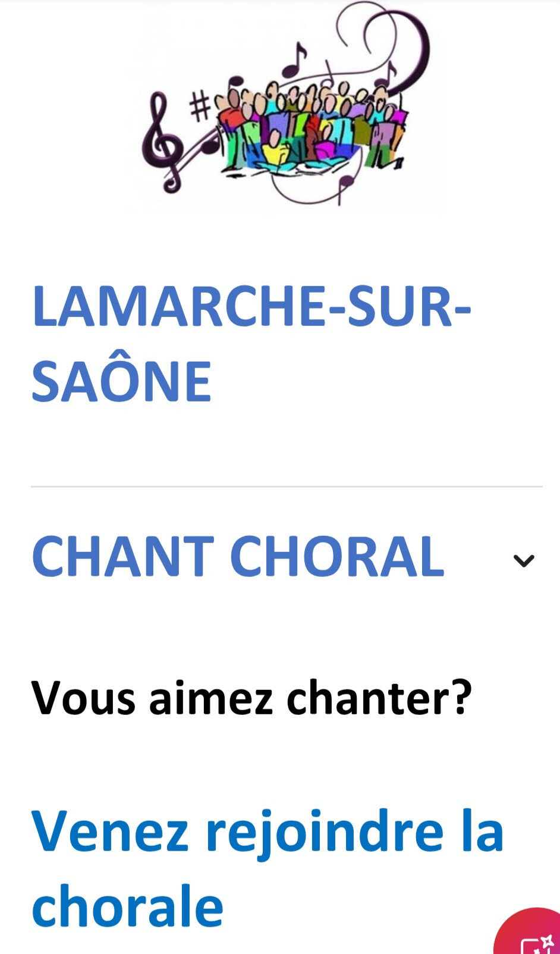
Task: Open the LAMARCHE-SUR-SAÔNE site title
Action: click(251, 344)
